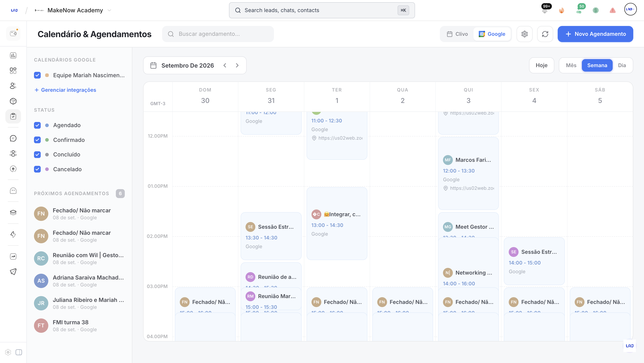Viewport: 644px width, 363px height.
Task: Open Adriana Saraiva Machado upcoming appointment
Action: [79, 281]
